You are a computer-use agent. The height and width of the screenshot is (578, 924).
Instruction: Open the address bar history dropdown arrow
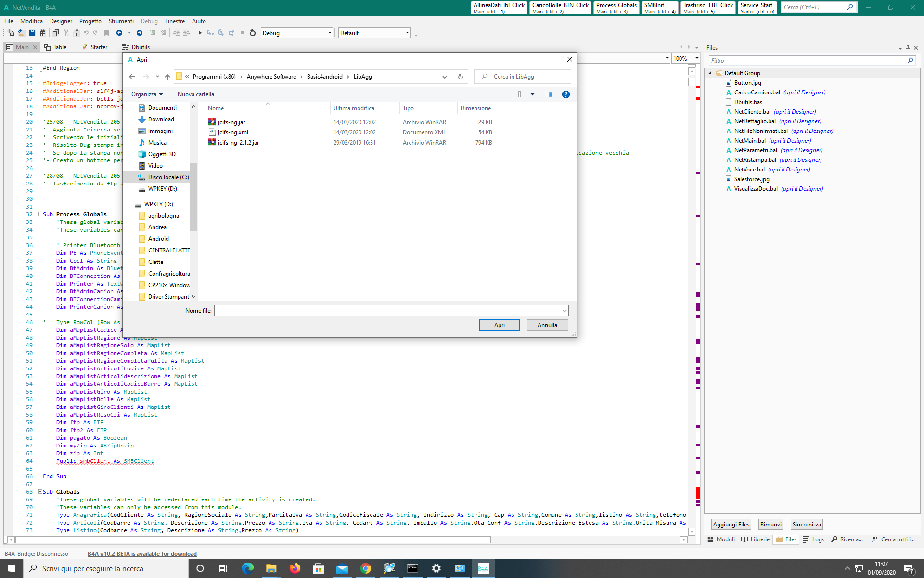(444, 77)
